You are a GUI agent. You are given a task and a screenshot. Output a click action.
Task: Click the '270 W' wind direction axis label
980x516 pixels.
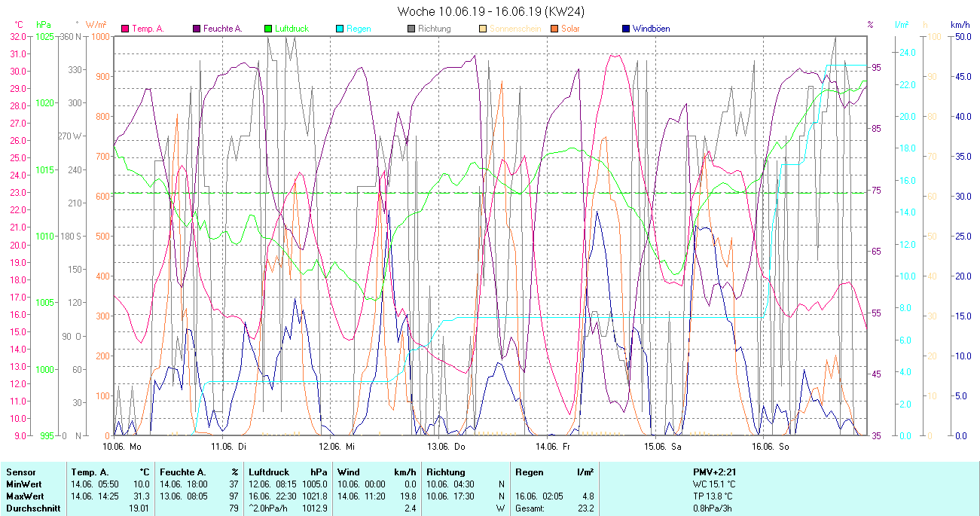tap(71, 136)
